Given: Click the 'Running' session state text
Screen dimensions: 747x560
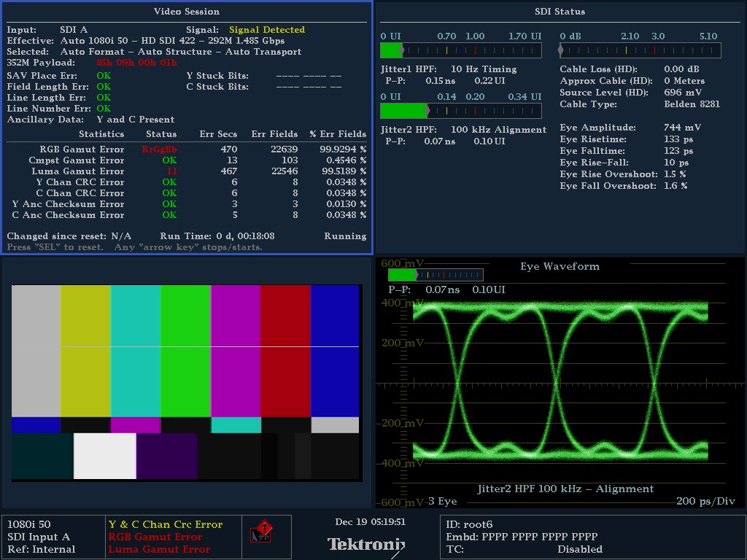Looking at the screenshot, I should 345,236.
